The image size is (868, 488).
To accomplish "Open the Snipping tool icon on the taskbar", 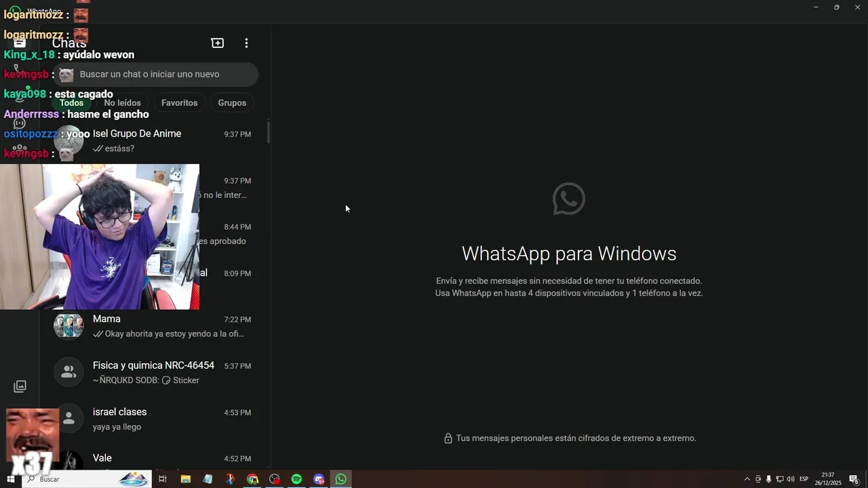I will (x=230, y=479).
